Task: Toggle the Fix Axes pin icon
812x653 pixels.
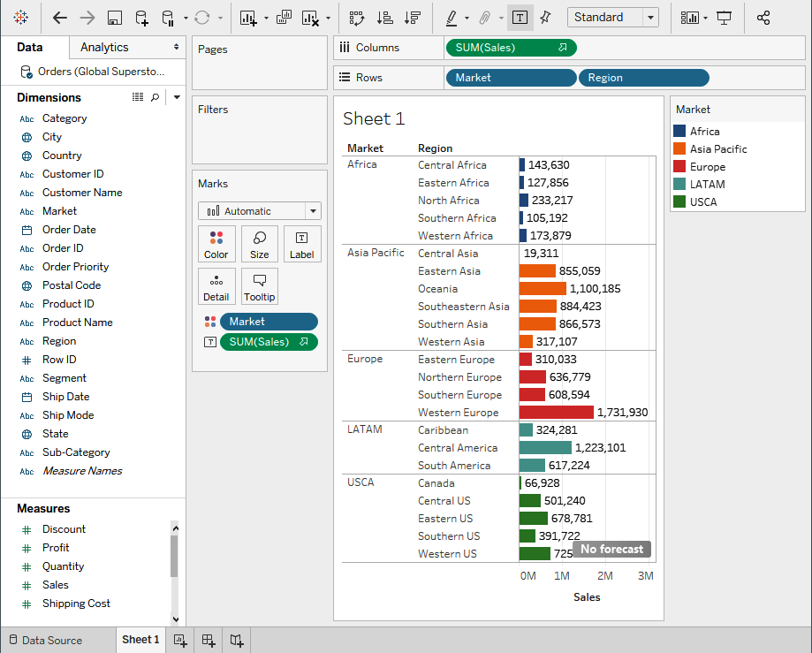Action: 545,19
